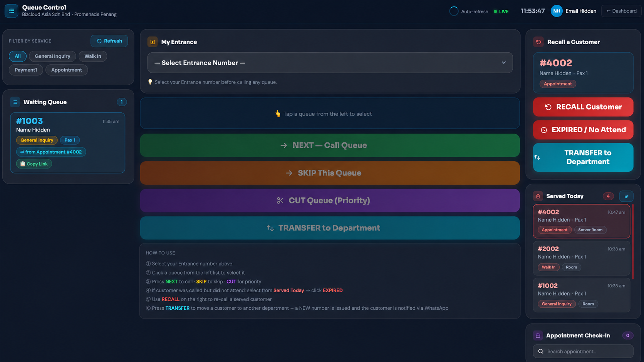644x362 pixels.
Task: Click the Server Room tag on #4002
Action: (590, 230)
